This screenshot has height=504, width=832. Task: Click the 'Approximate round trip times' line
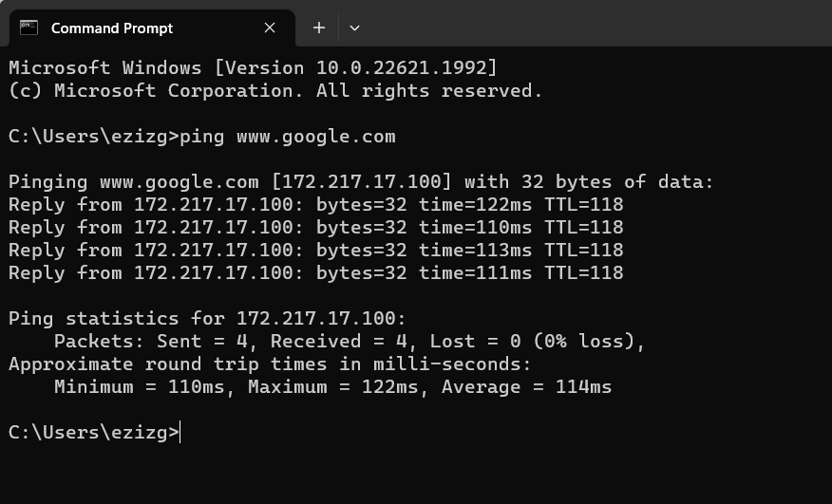(270, 364)
